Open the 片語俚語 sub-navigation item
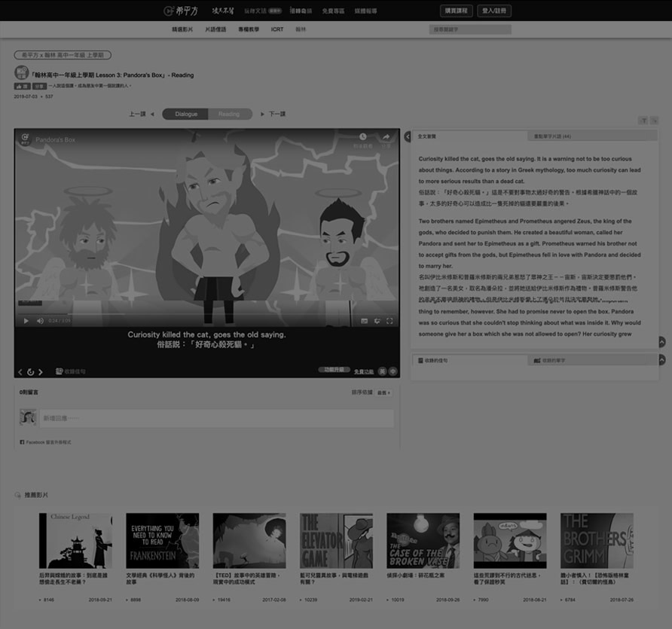 [x=215, y=29]
